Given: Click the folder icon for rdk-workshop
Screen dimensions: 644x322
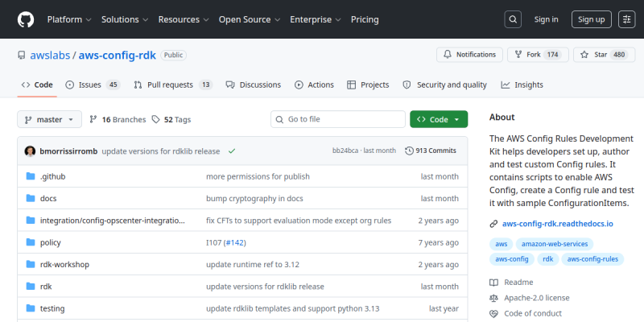Looking at the screenshot, I should pos(31,265).
